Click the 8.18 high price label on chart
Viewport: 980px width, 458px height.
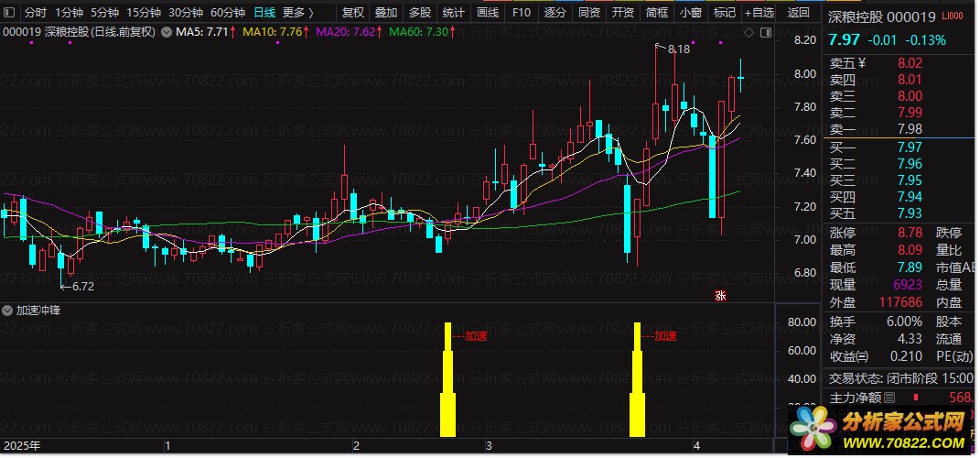pos(679,49)
